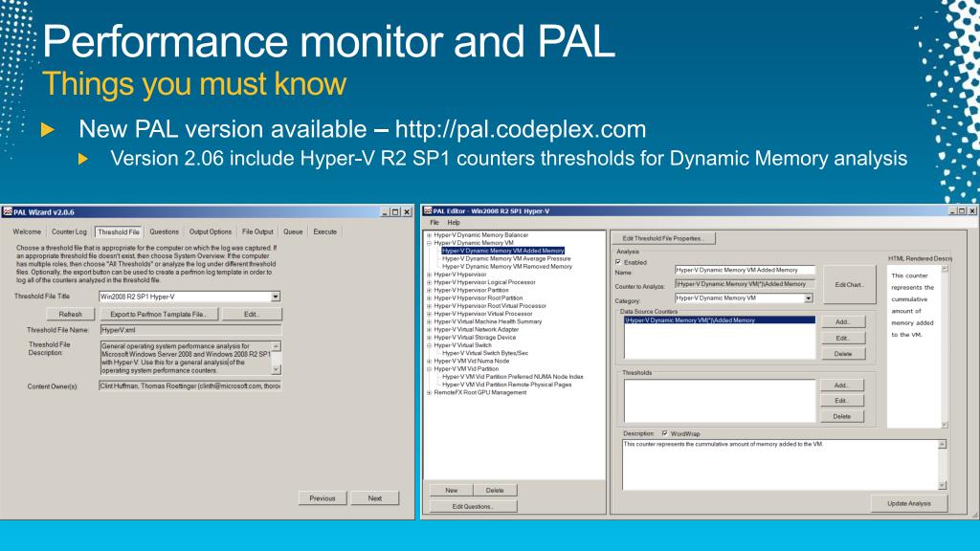Click the Threshold File Name field
980x551 pixels.
tap(189, 330)
